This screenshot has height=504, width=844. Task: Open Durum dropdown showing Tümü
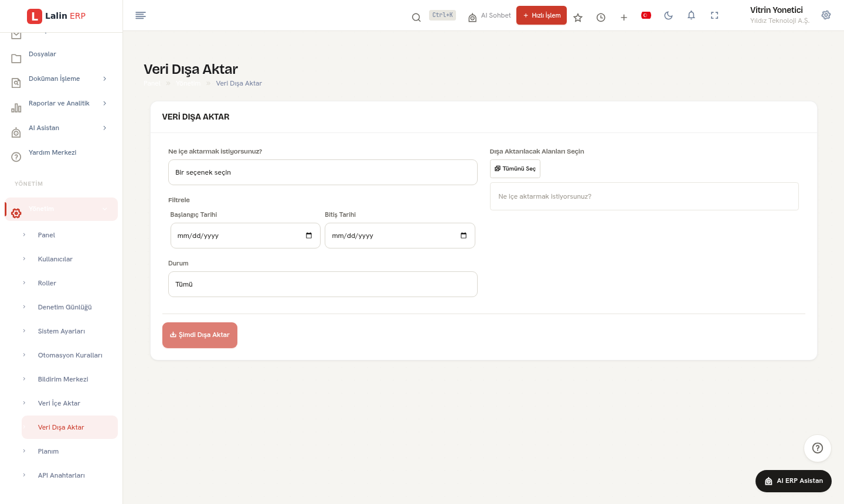click(x=323, y=284)
